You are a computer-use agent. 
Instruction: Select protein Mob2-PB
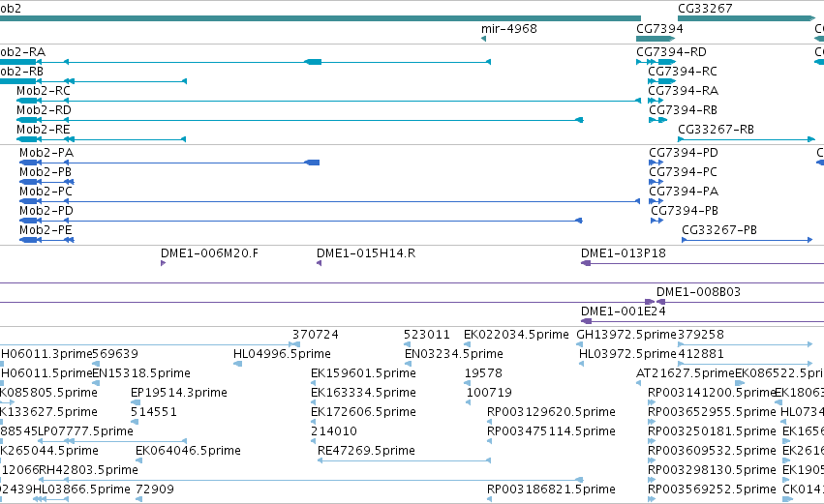click(46, 171)
